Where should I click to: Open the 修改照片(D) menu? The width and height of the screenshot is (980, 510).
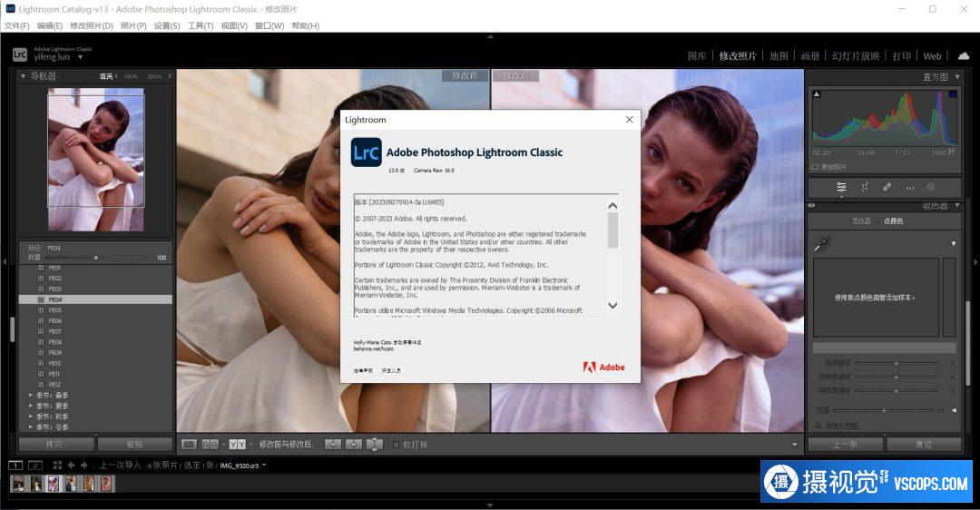(x=92, y=25)
